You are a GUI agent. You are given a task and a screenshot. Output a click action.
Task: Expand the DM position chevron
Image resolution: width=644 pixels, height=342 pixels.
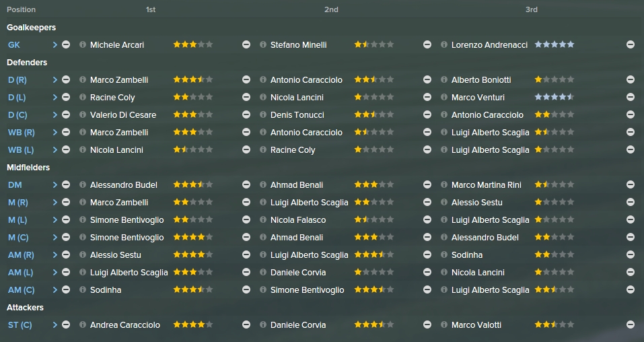55,184
